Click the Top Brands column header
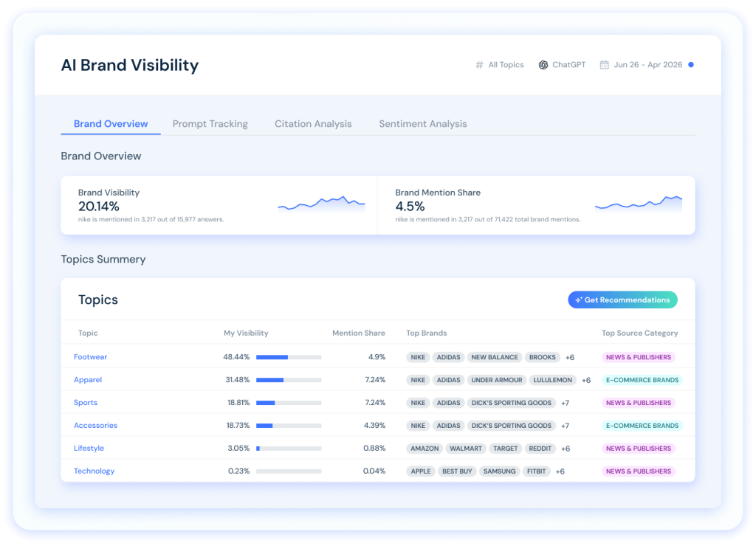This screenshot has width=756, height=543. pos(426,333)
